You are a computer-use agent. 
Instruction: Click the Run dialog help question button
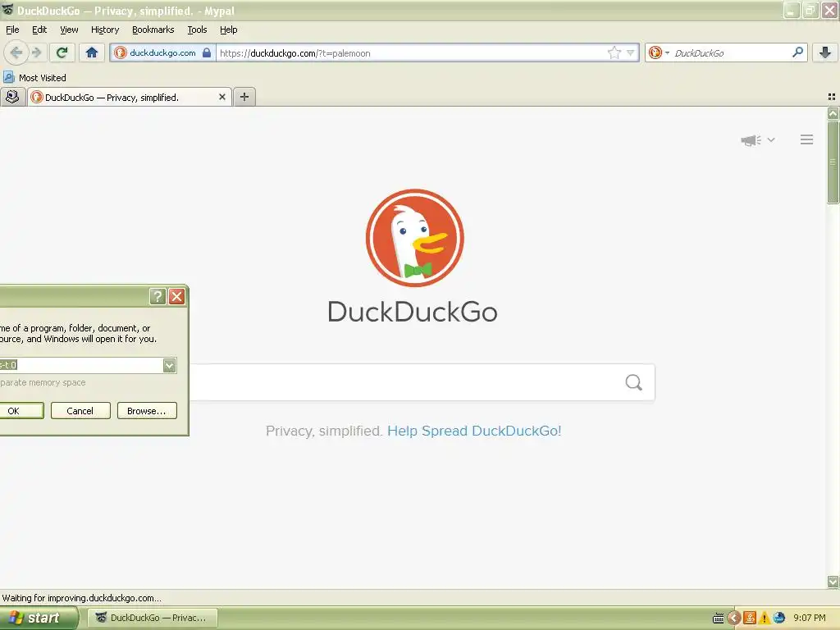tap(157, 296)
